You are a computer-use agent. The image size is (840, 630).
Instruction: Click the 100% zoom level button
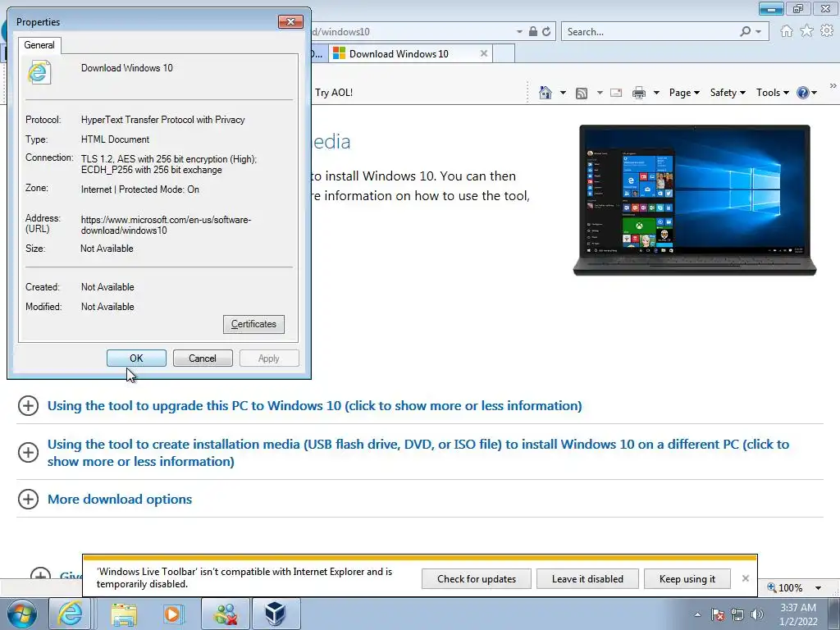(785, 588)
